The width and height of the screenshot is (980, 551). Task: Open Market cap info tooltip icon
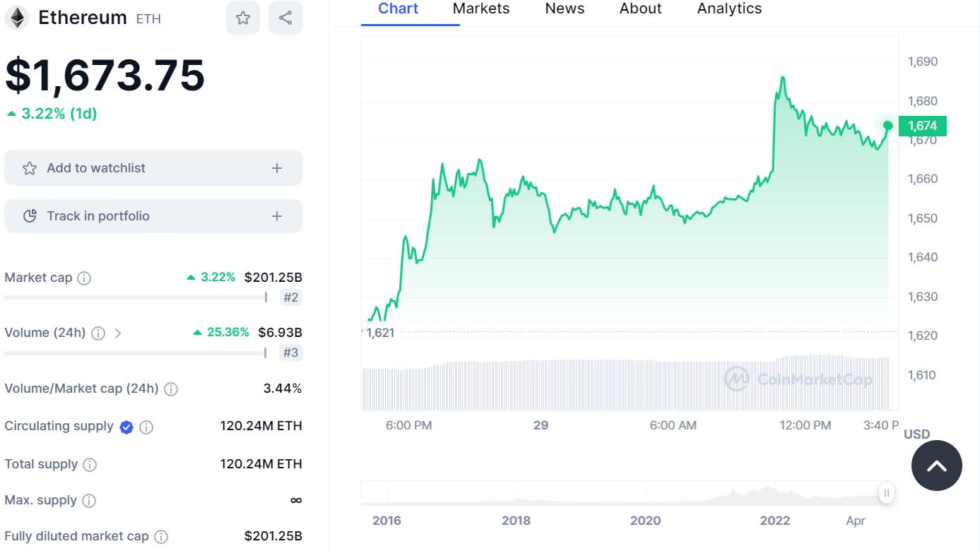point(84,278)
